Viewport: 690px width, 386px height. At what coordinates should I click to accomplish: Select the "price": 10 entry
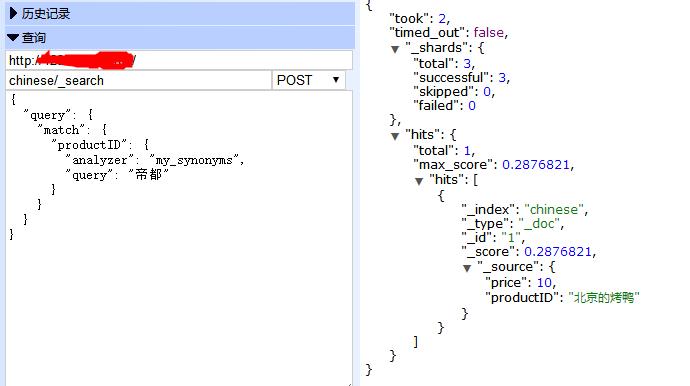pos(521,283)
